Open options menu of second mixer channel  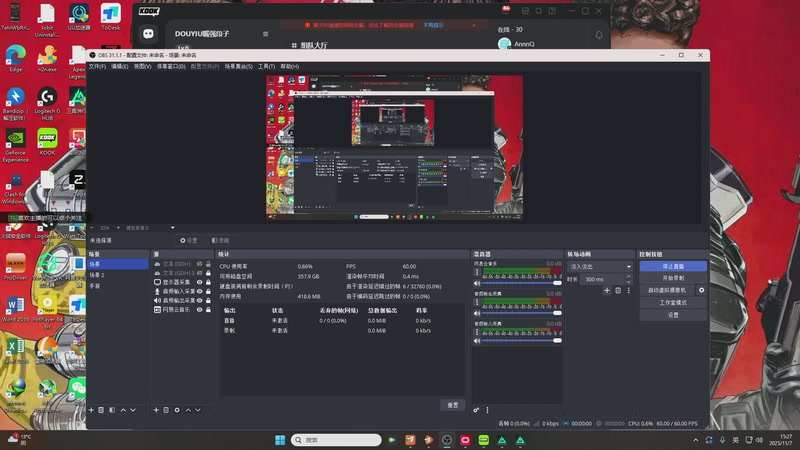click(x=477, y=303)
